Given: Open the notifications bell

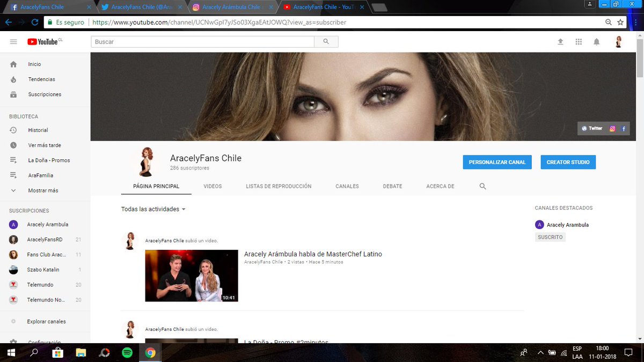Looking at the screenshot, I should click(x=596, y=42).
